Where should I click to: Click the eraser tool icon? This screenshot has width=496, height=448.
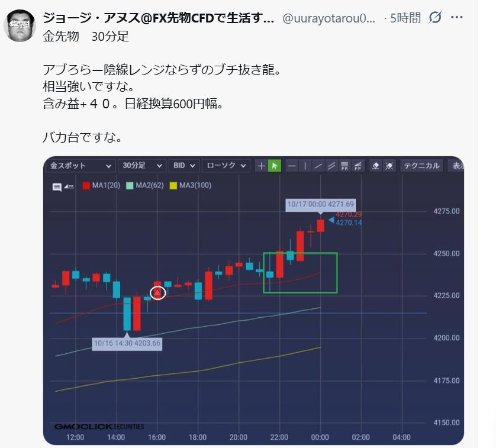376,166
